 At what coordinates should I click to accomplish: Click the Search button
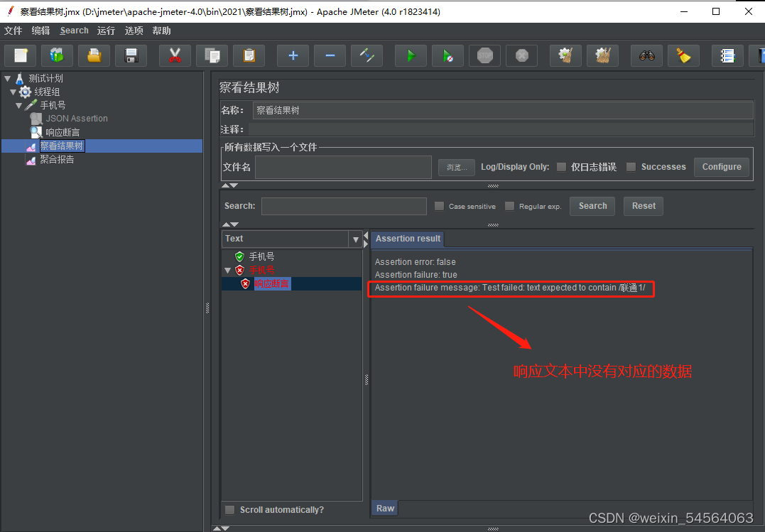tap(592, 206)
